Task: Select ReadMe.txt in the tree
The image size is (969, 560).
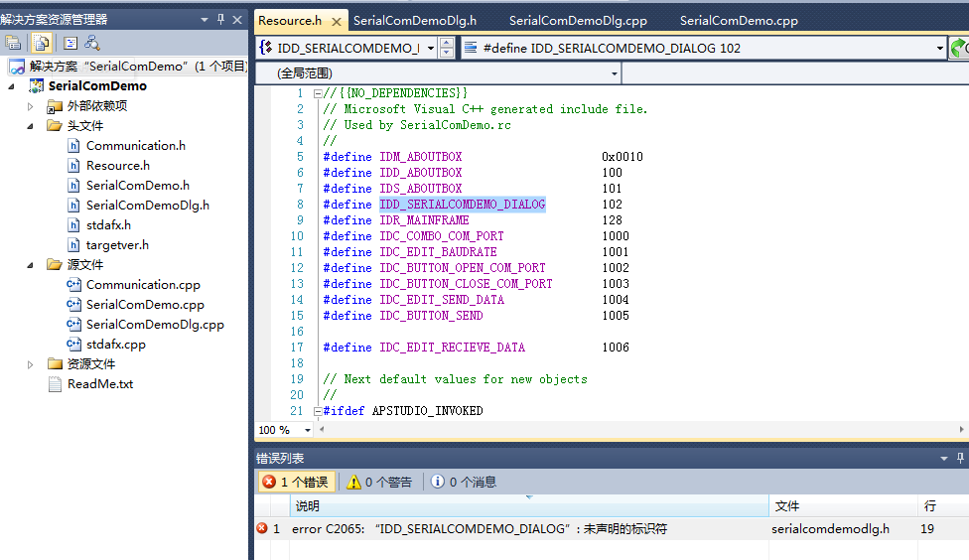Action: click(100, 384)
